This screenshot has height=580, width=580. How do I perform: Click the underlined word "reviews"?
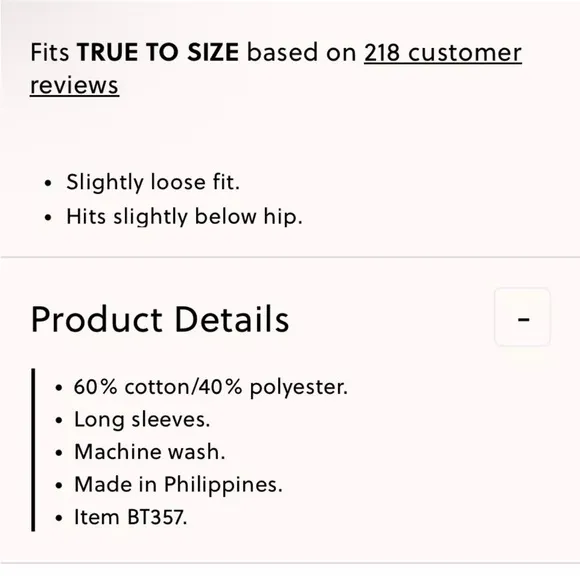[x=74, y=85]
